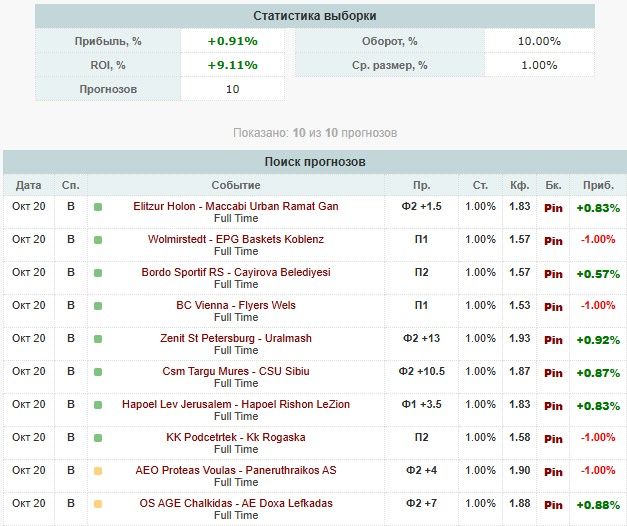Click green status square beside Wolmirstedt event
This screenshot has height=526, width=627.
[98, 240]
